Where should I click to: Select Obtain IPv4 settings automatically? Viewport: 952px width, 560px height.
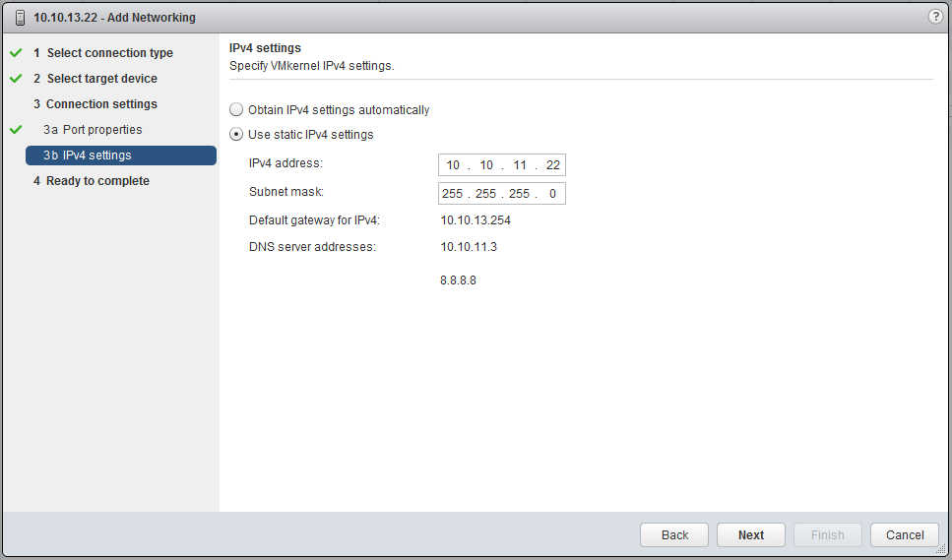(236, 110)
